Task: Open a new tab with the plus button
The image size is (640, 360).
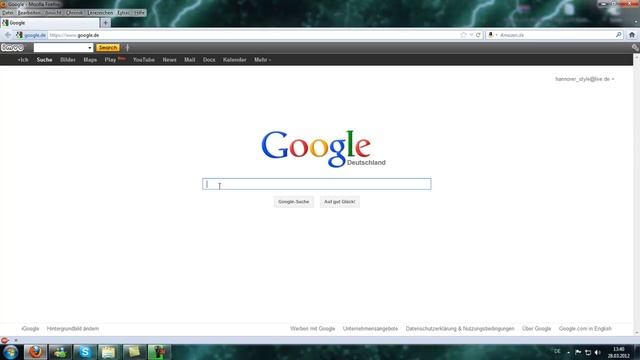Action: pyautogui.click(x=105, y=23)
